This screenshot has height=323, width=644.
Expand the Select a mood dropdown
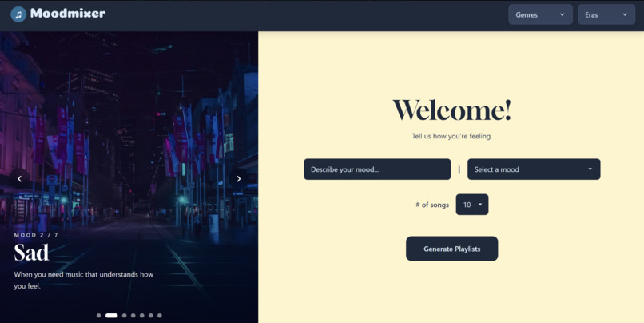534,169
